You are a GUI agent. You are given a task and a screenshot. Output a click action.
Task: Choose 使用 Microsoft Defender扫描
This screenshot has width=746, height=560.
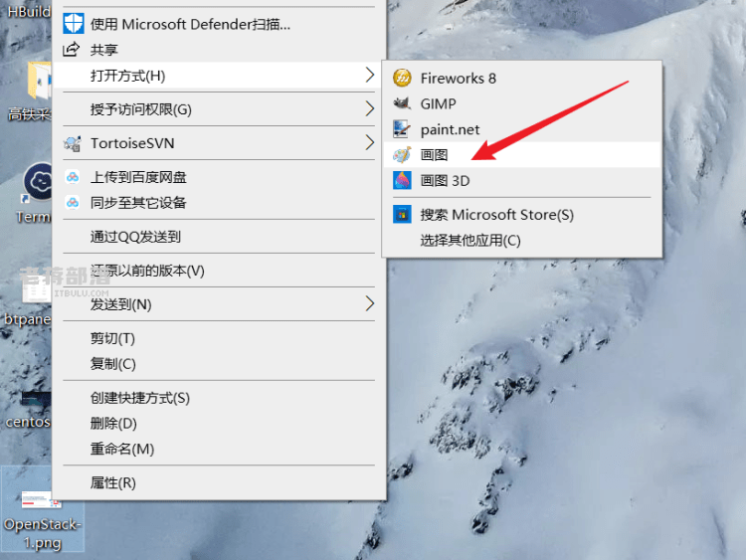click(219, 24)
